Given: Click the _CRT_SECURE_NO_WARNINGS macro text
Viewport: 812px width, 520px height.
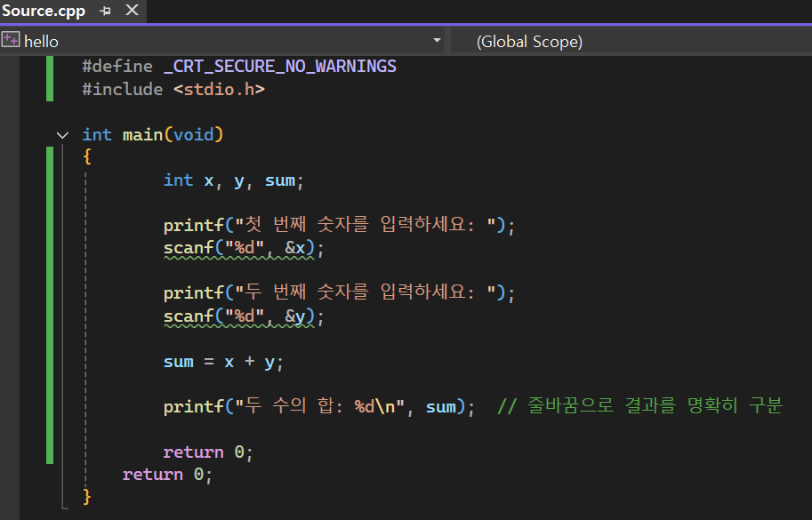Looking at the screenshot, I should (280, 67).
